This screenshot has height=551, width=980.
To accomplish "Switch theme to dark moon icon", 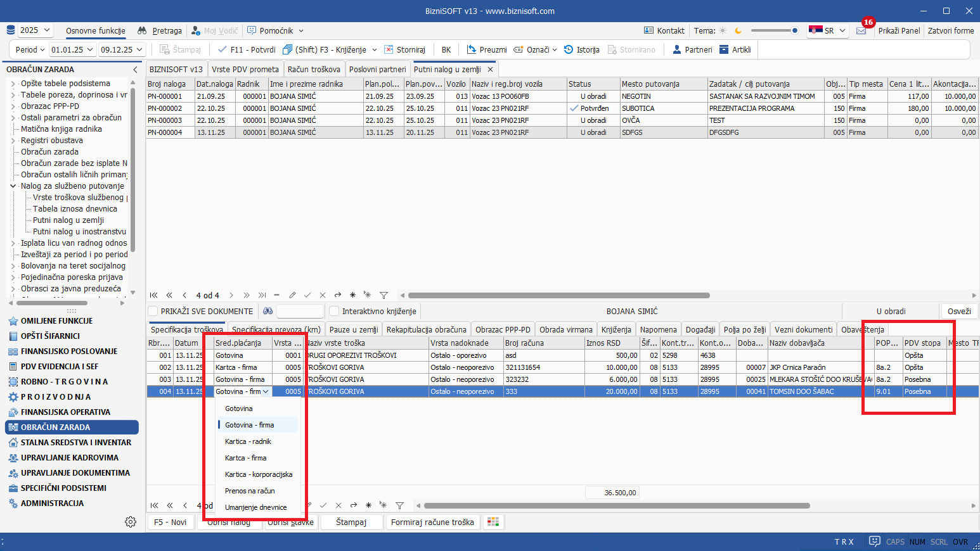I will tap(738, 30).
